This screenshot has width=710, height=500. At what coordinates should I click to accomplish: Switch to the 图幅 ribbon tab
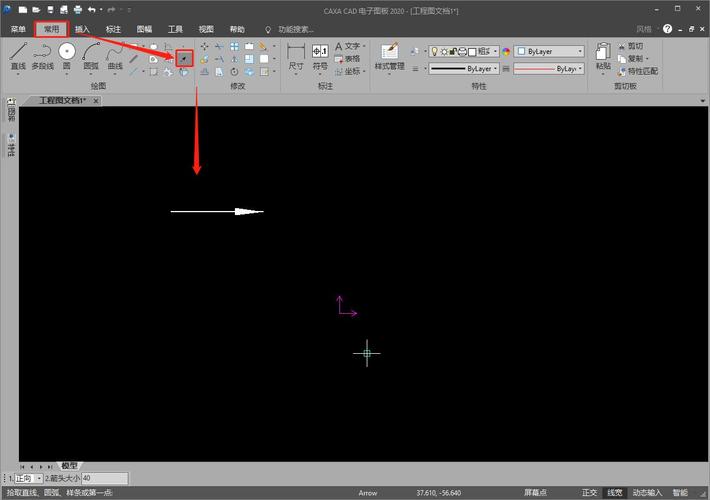point(144,29)
